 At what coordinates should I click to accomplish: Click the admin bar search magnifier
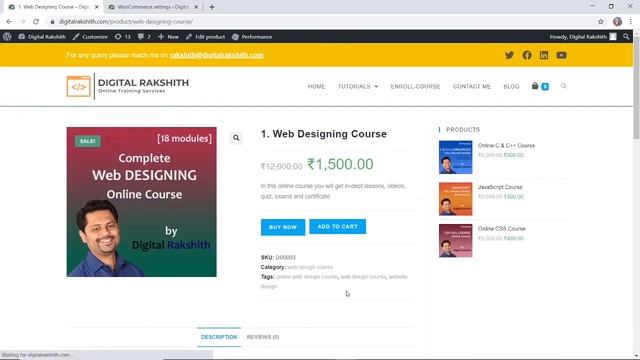pyautogui.click(x=626, y=37)
